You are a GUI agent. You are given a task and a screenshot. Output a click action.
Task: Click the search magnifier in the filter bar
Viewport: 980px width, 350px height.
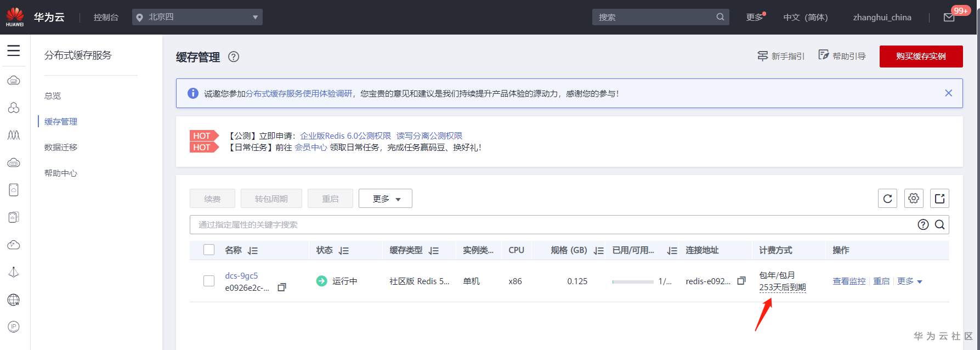[939, 224]
